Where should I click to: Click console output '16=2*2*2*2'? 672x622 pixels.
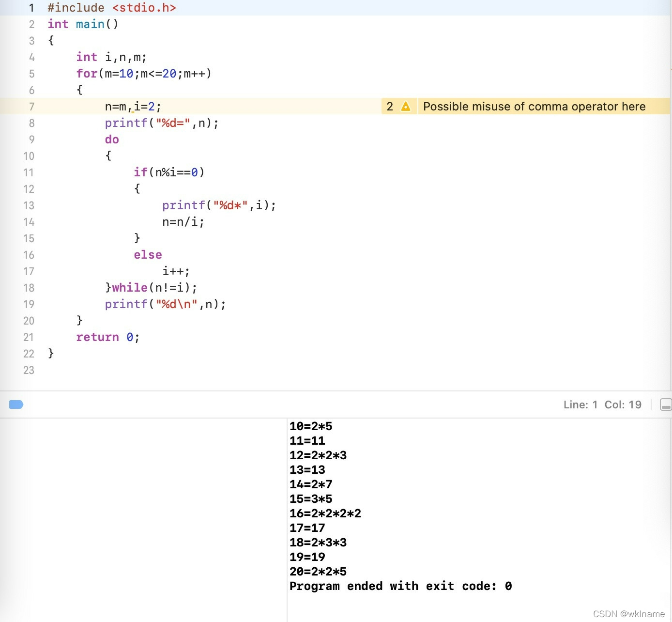pos(325,513)
